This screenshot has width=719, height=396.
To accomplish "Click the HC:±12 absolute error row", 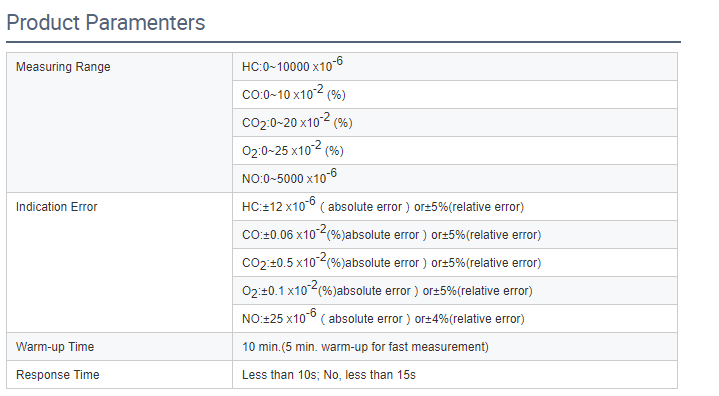I will tap(455, 207).
